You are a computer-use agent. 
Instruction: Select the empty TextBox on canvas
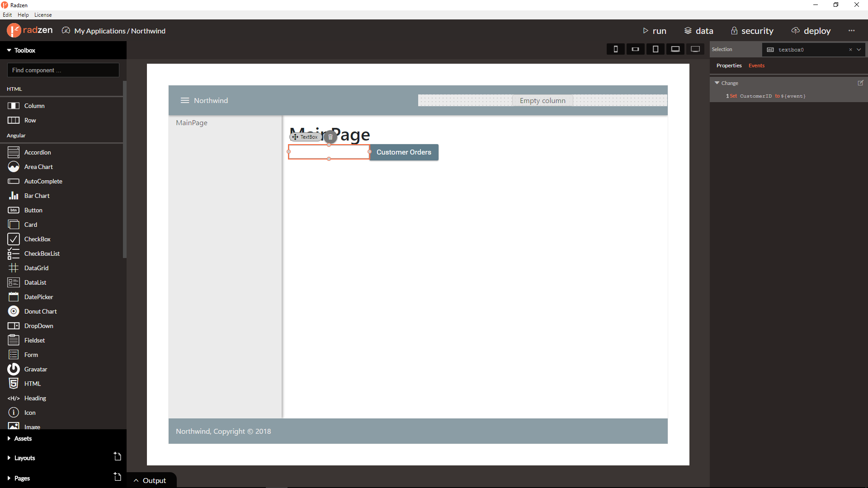[329, 152]
